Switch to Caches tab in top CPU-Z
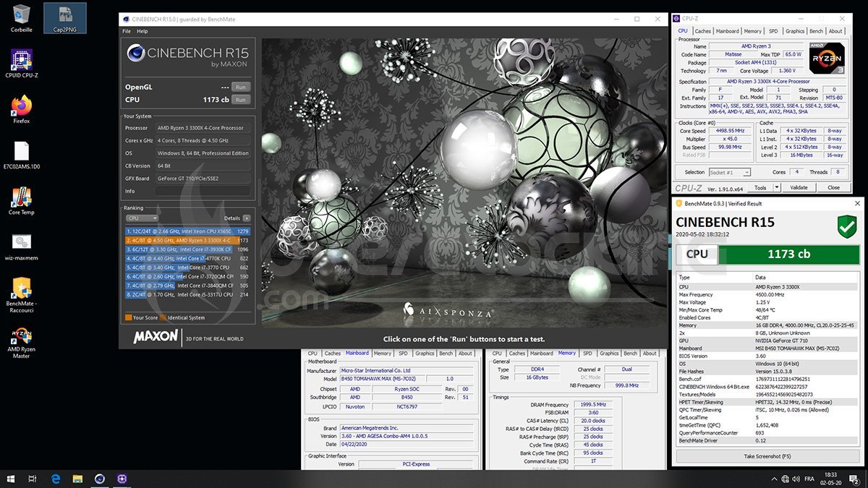 point(703,31)
